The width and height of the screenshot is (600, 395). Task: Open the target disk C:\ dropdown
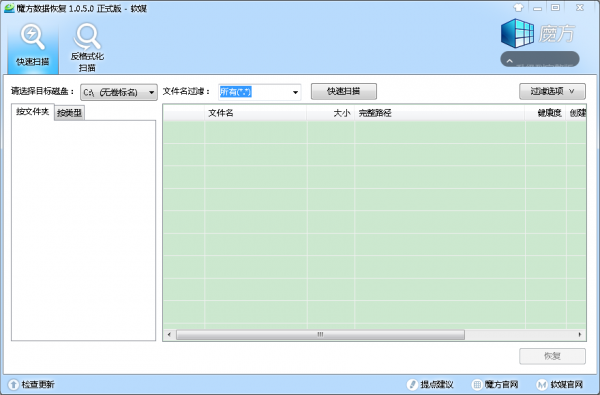click(119, 92)
